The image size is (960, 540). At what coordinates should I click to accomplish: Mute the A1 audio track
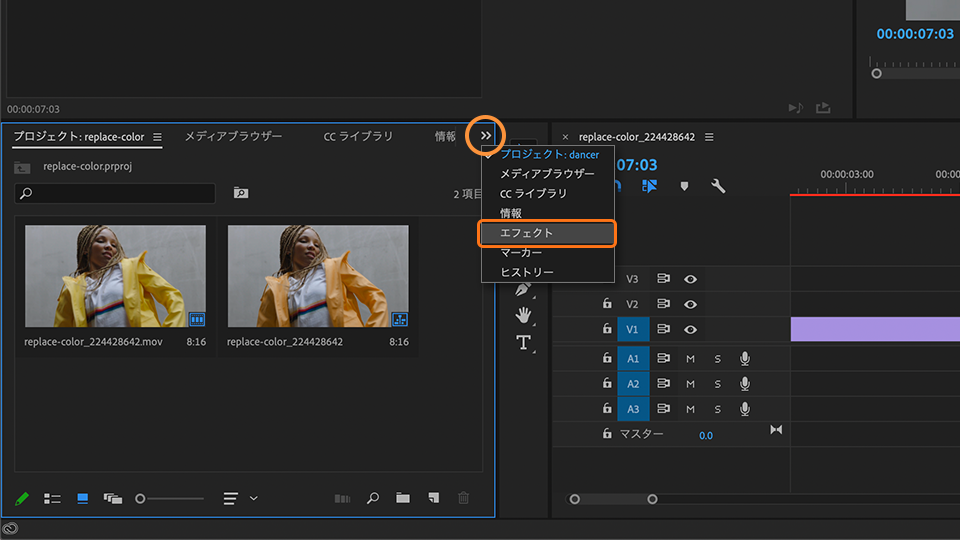[x=690, y=358]
